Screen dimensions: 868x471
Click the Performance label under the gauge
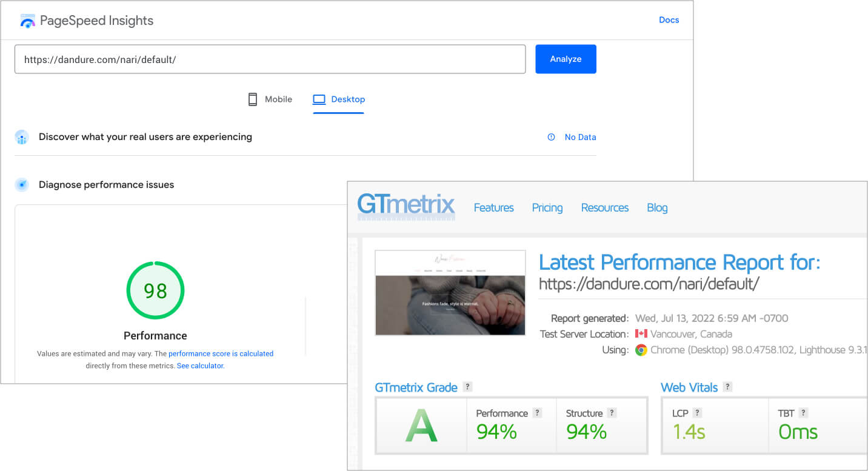155,336
